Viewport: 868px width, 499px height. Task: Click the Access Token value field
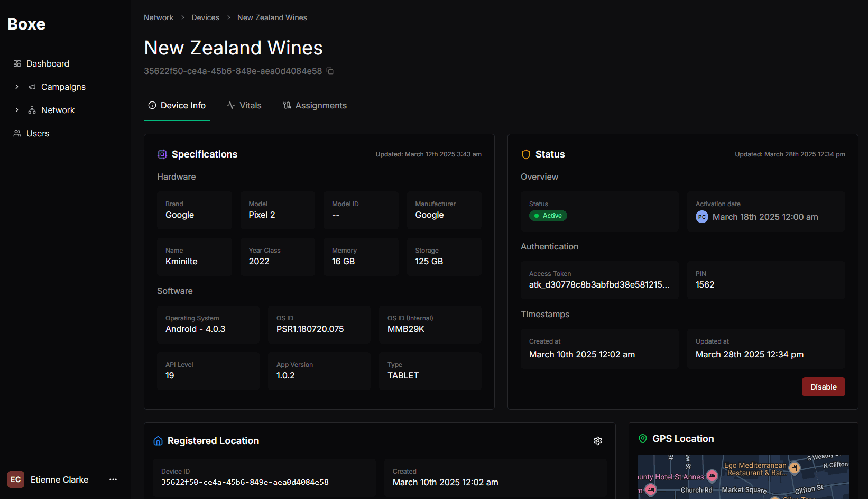[x=599, y=284]
